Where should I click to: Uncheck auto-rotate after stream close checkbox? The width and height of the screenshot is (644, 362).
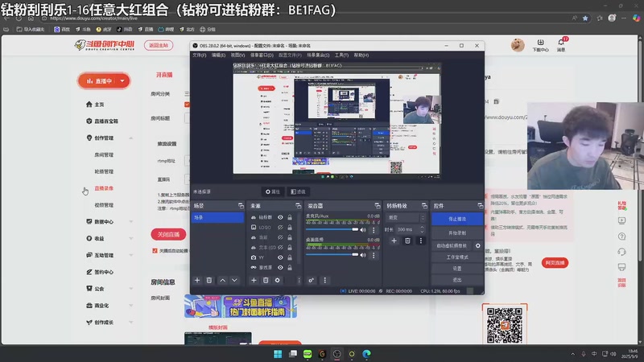(155, 251)
